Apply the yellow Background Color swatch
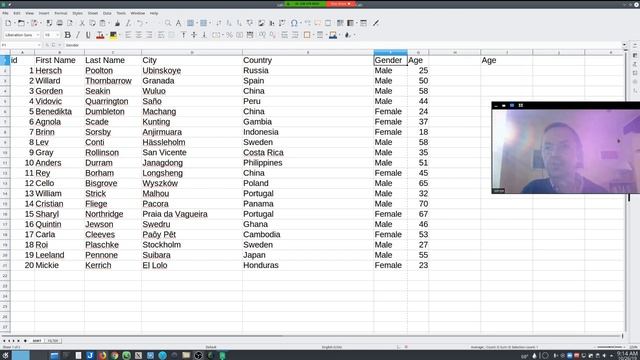 click(113, 35)
